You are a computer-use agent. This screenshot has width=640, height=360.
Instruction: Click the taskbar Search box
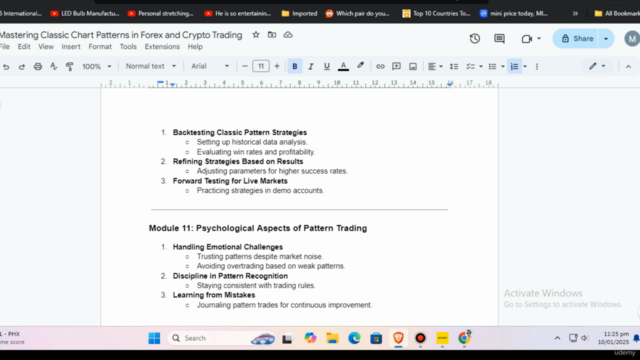coord(222,338)
